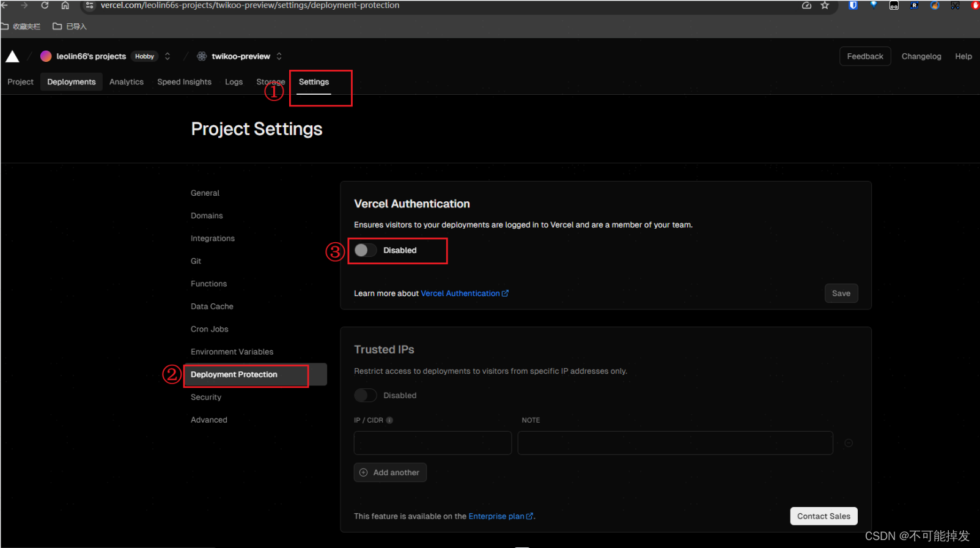Viewport: 980px width, 548px height.
Task: Open the red hand blocker extension icon
Action: tap(975, 5)
